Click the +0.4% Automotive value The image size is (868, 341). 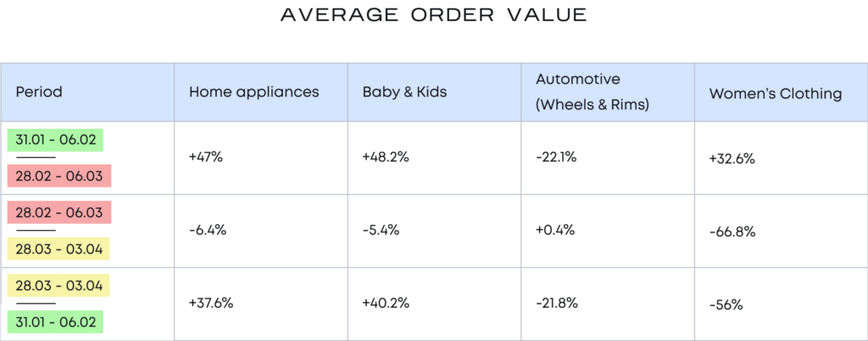coord(555,231)
